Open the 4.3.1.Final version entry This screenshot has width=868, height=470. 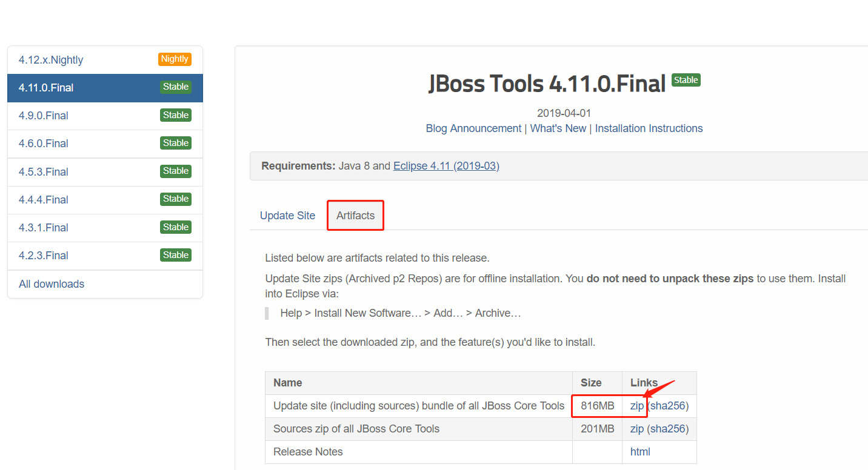point(105,228)
